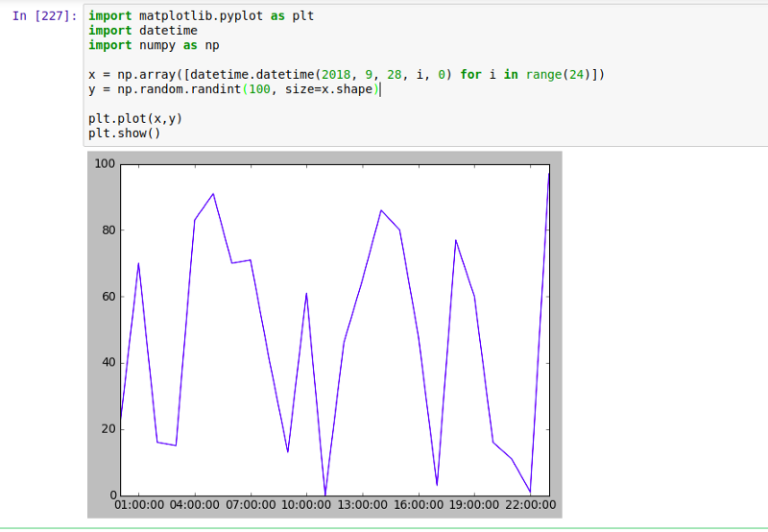Click y-axis label 40
This screenshot has width=768, height=532.
point(108,363)
